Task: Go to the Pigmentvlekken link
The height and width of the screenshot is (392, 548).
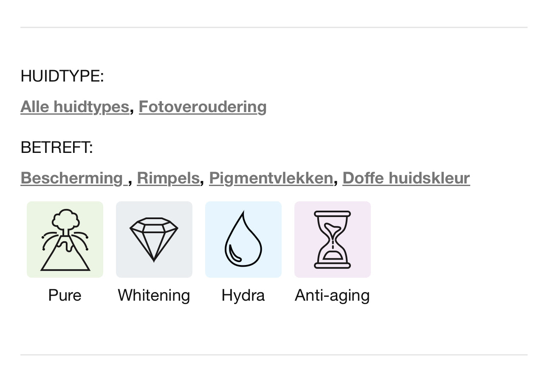Action: [x=271, y=178]
